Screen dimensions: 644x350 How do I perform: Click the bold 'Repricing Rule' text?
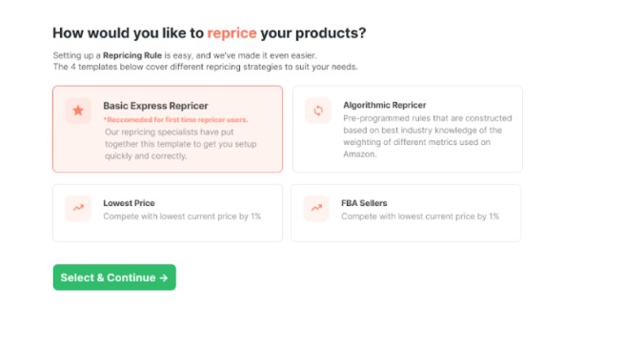pos(132,55)
